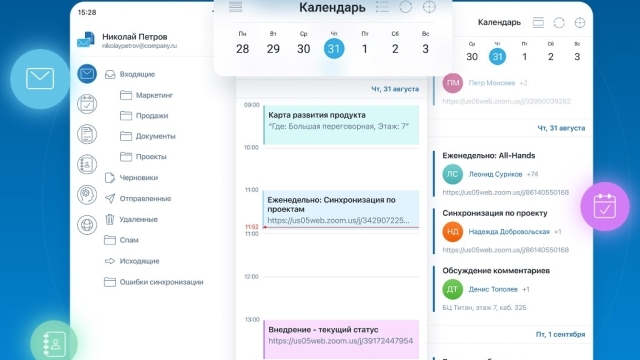Image resolution: width=640 pixels, height=360 pixels.
Task: Select day 29 in the week strip
Action: click(x=273, y=49)
